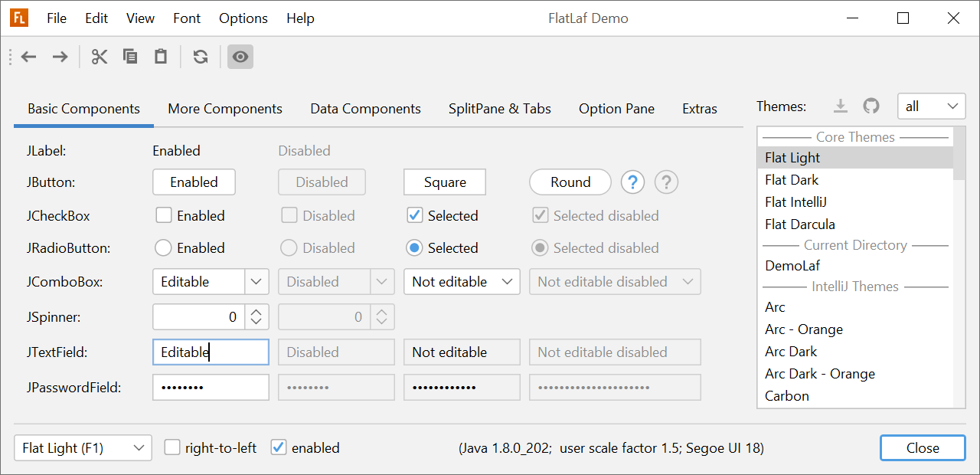Viewport: 980px width, 475px height.
Task: Open the Font menu
Action: 187,18
